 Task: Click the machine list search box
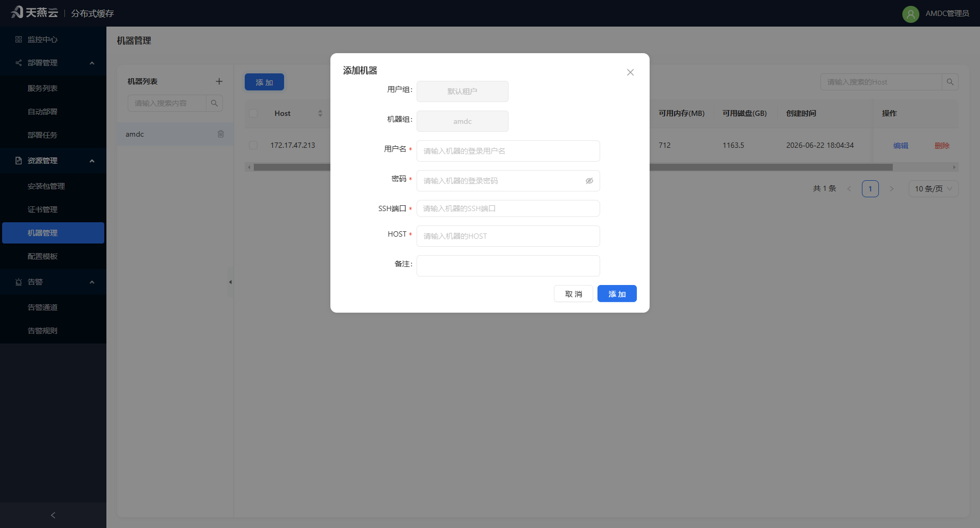coord(167,103)
